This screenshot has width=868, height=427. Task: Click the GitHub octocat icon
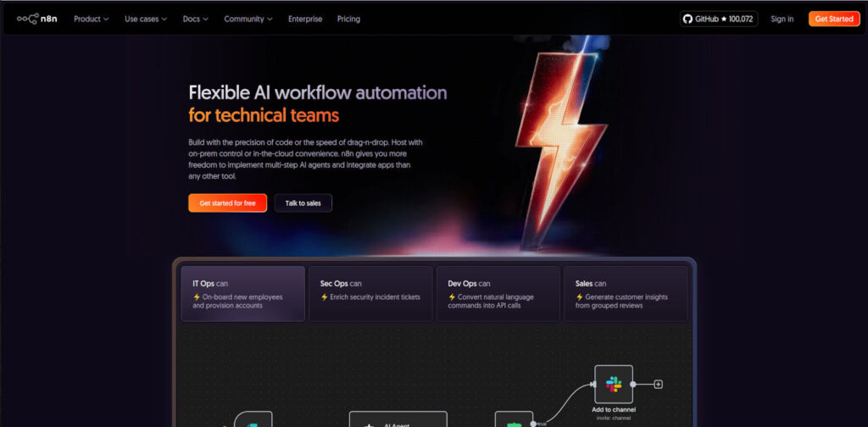pyautogui.click(x=687, y=19)
